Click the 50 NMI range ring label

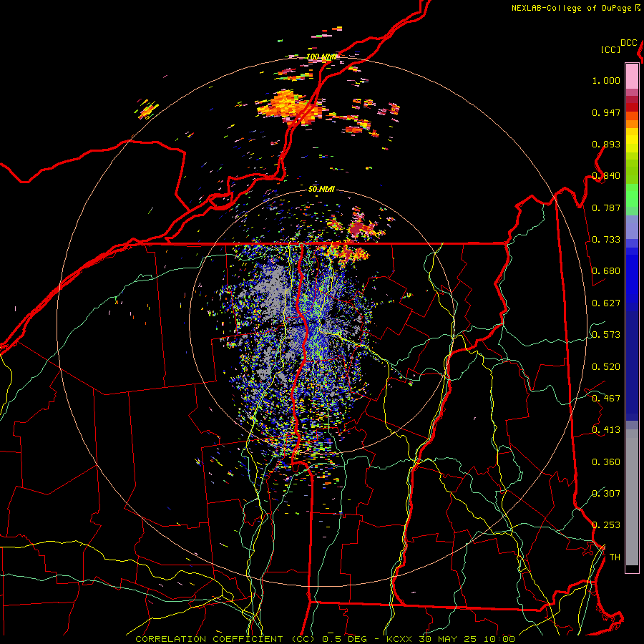pos(321,189)
